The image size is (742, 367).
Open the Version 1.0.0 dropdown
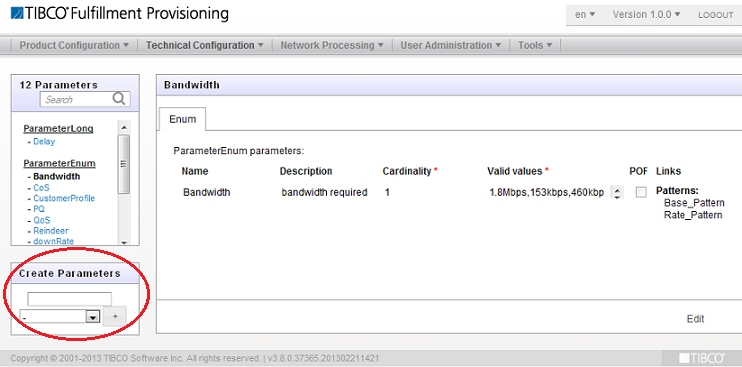(646, 15)
